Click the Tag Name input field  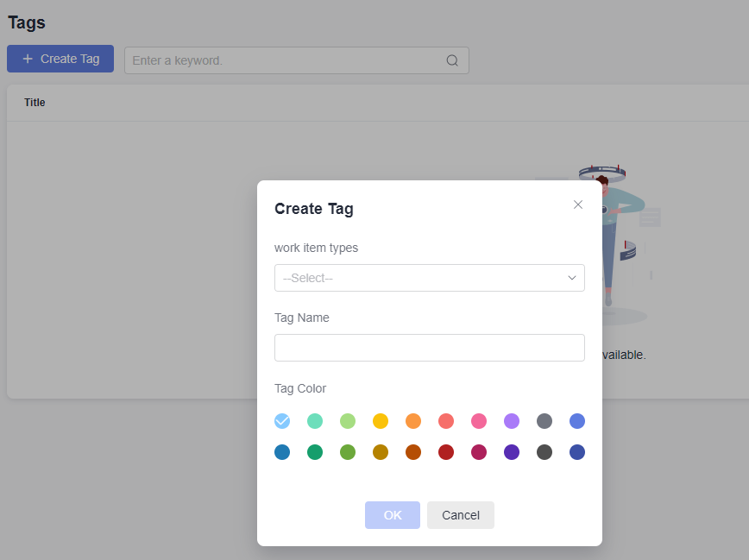point(429,348)
